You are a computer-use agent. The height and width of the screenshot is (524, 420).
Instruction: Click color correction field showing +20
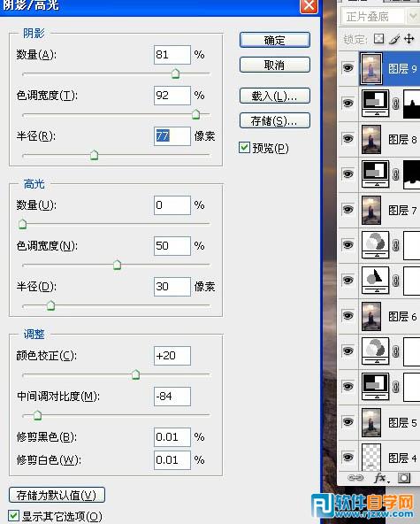(172, 356)
